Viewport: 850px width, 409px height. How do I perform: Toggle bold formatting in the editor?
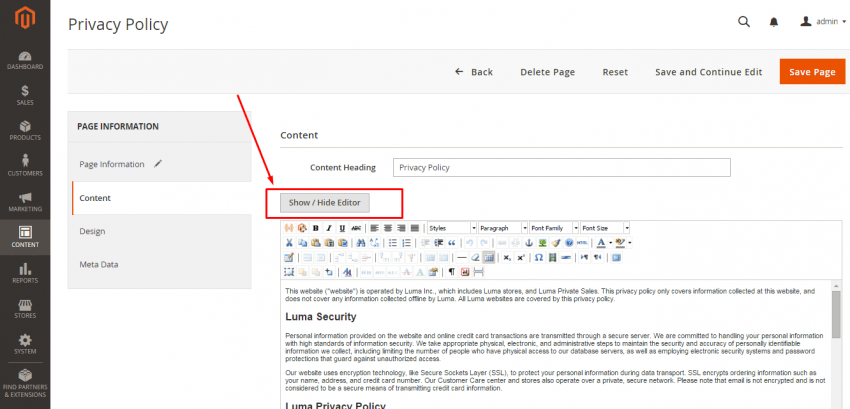(x=315, y=228)
